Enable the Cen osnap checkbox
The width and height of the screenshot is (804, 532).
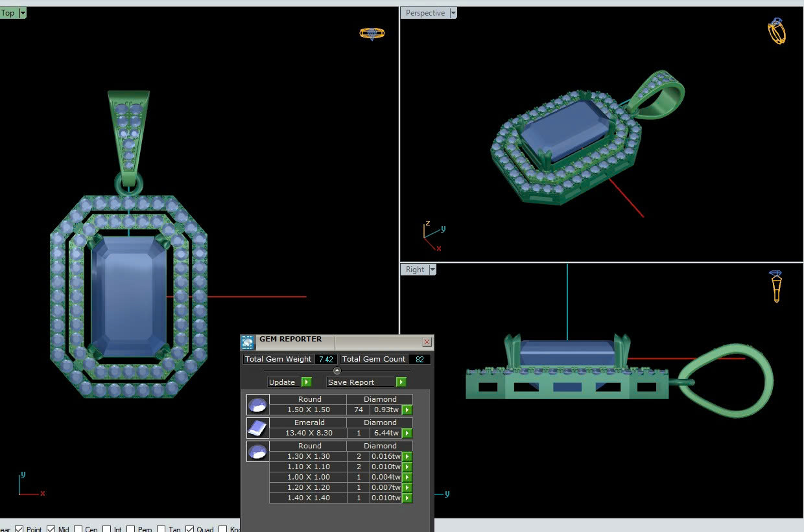(x=79, y=529)
